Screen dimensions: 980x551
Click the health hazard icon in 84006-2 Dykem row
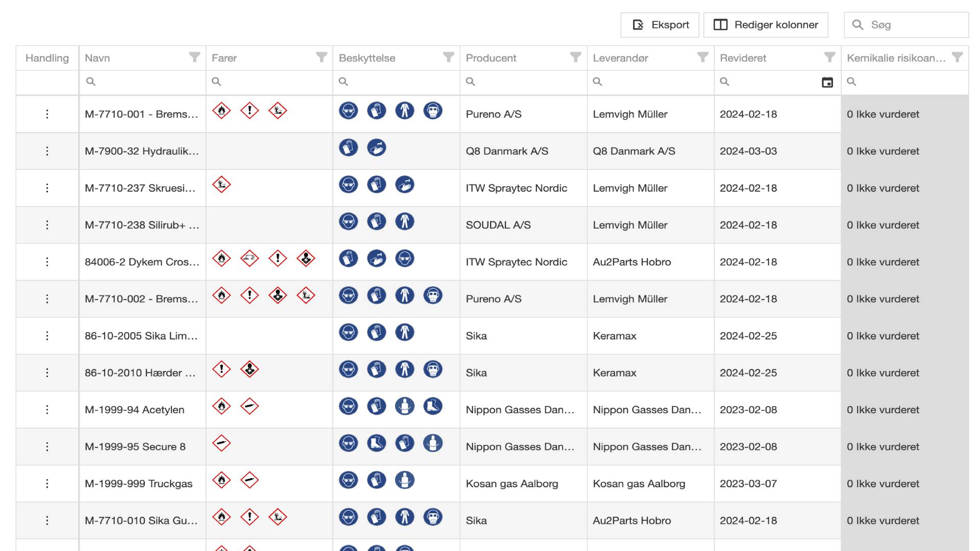pyautogui.click(x=306, y=258)
